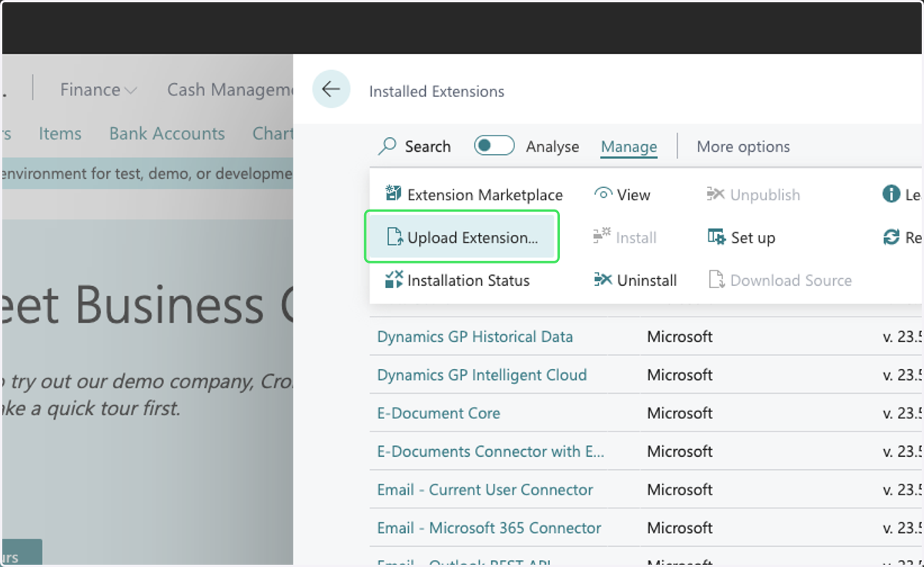This screenshot has height=567, width=924.
Task: Click the back arrow beside Installed Extensions
Action: tap(331, 89)
